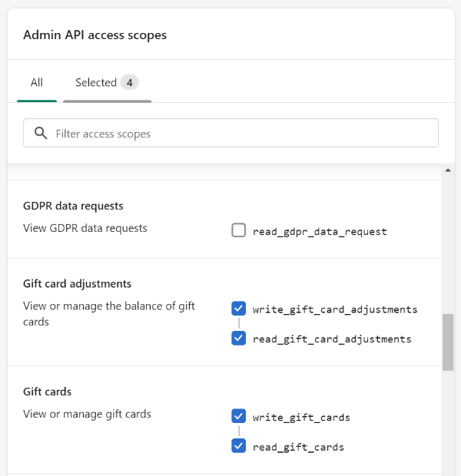Uncheck the read_gift_cards checkbox
The width and height of the screenshot is (461, 476).
238,446
